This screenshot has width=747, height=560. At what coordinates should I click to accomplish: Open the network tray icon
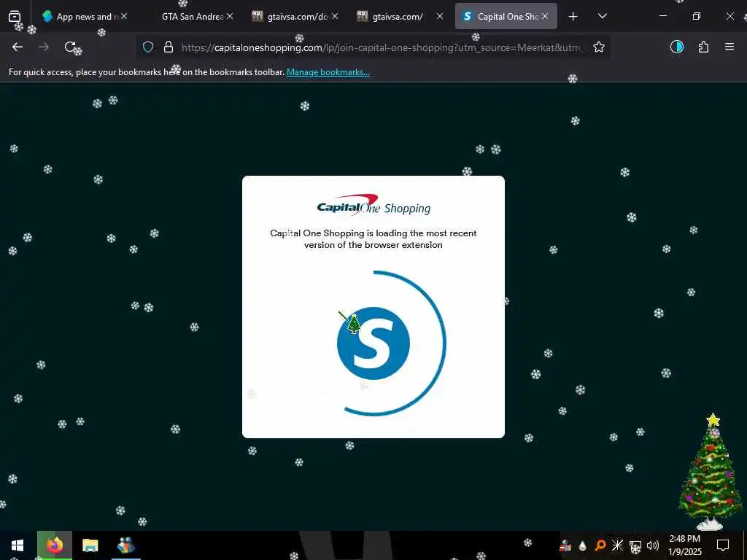(635, 545)
